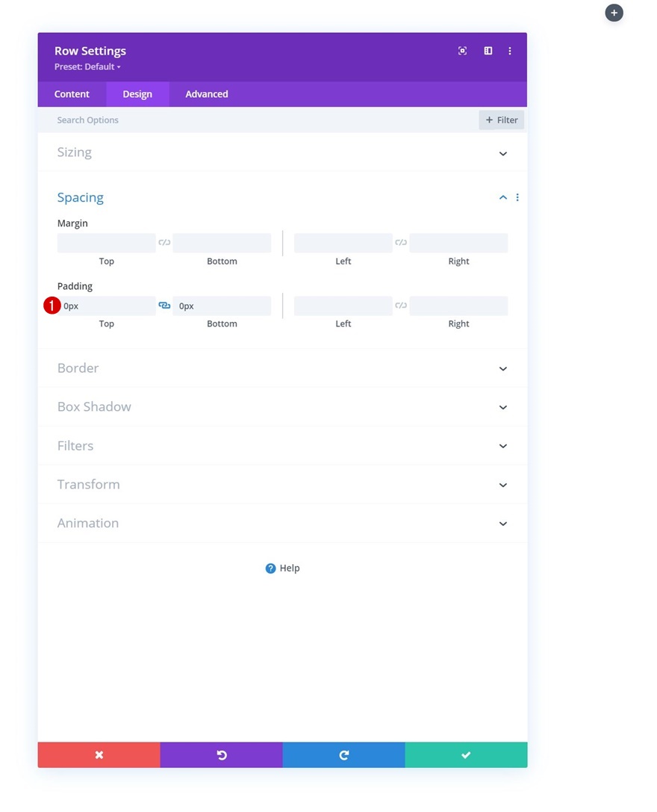657x812 pixels.
Task: Open the Help link
Action: point(283,568)
